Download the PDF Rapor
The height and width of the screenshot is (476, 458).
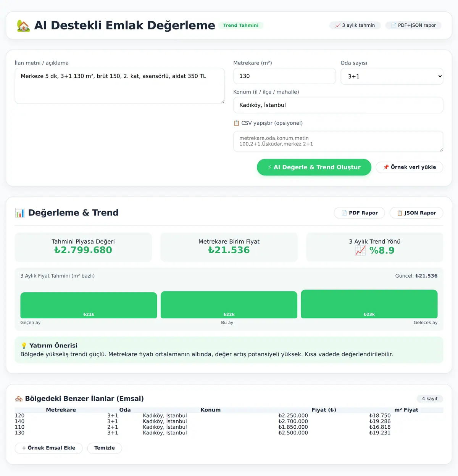point(360,213)
